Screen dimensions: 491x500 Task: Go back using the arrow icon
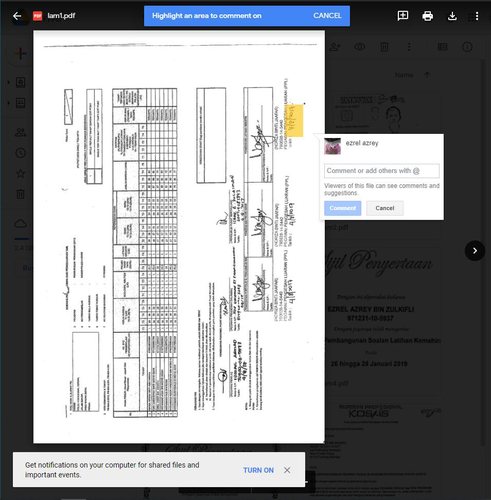pyautogui.click(x=17, y=16)
